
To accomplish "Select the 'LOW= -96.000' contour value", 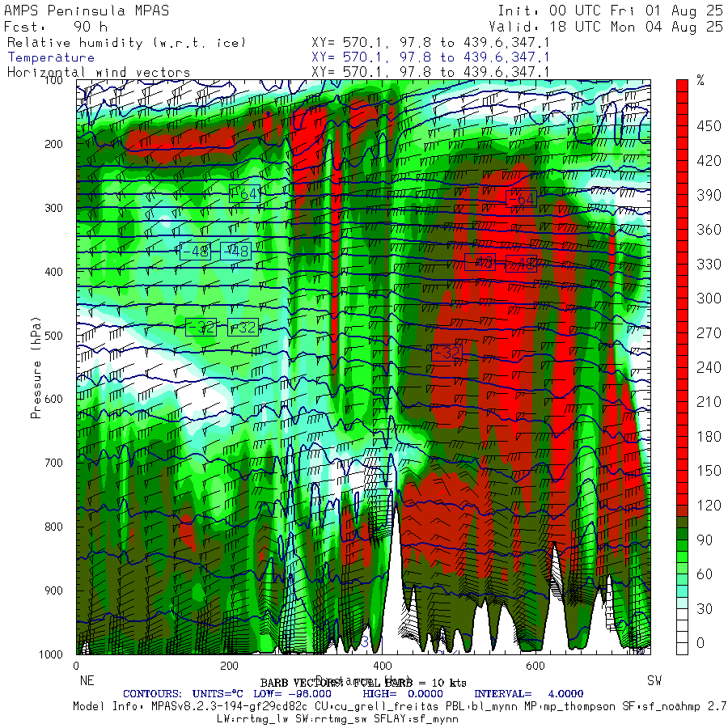I will 293,694.
